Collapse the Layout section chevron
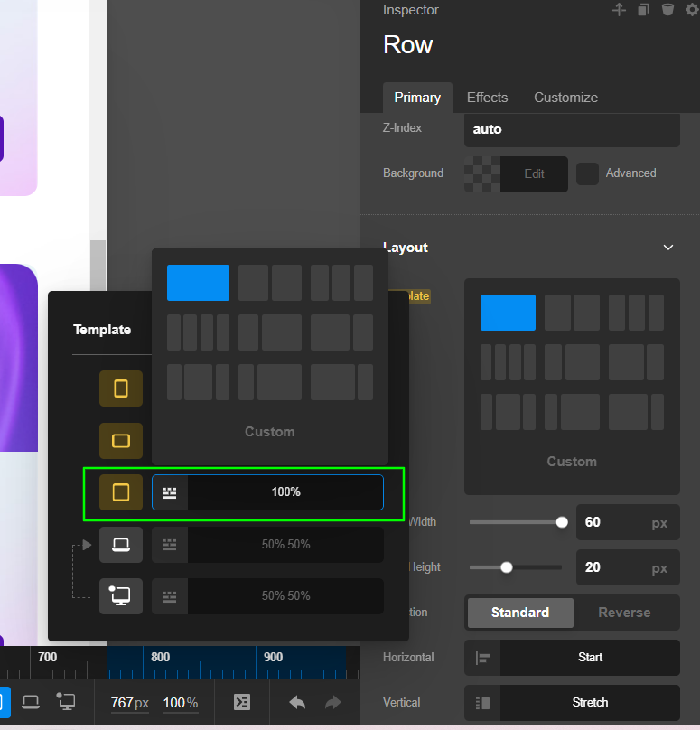700x730 pixels. pyautogui.click(x=668, y=248)
